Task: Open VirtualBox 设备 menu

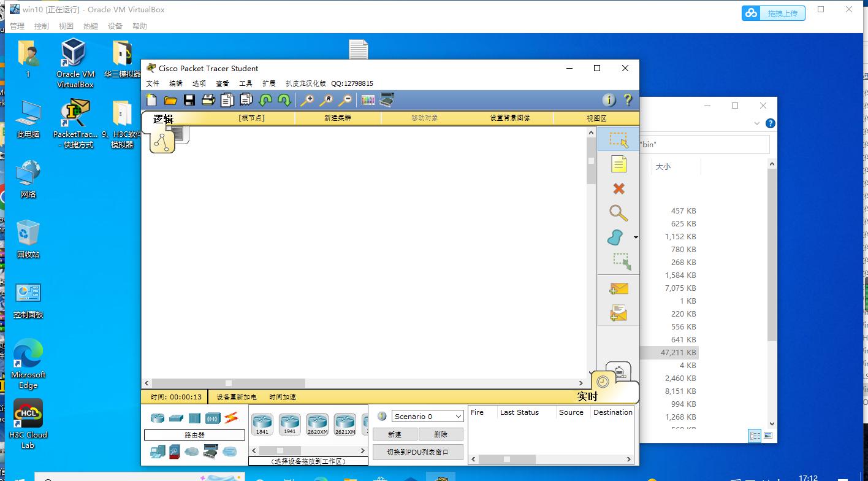Action: pyautogui.click(x=115, y=26)
